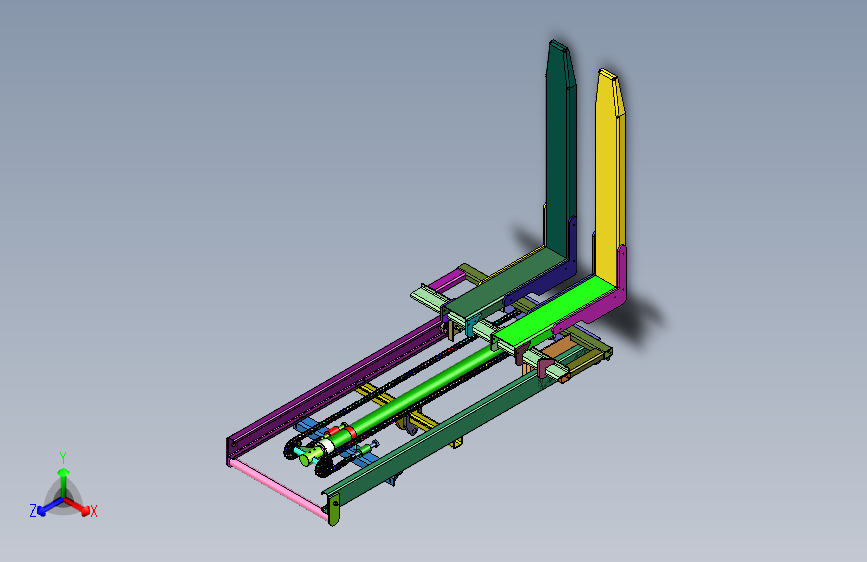Select the tall dark green fork upright
Image resolution: width=867 pixels, height=562 pixels.
(559, 149)
